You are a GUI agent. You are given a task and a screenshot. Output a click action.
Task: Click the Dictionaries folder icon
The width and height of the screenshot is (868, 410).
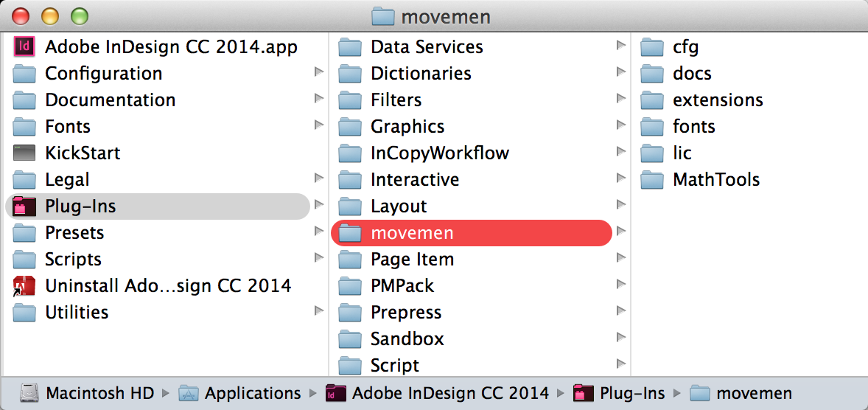350,73
